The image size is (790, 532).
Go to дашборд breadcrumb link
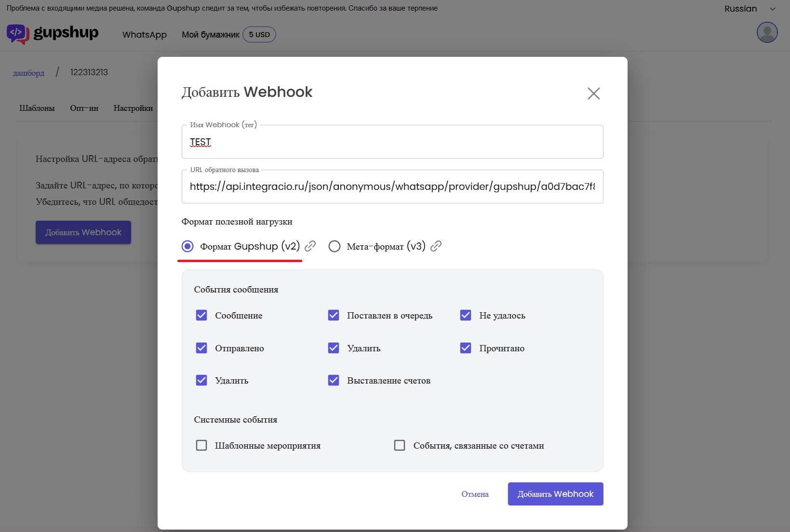(28, 73)
